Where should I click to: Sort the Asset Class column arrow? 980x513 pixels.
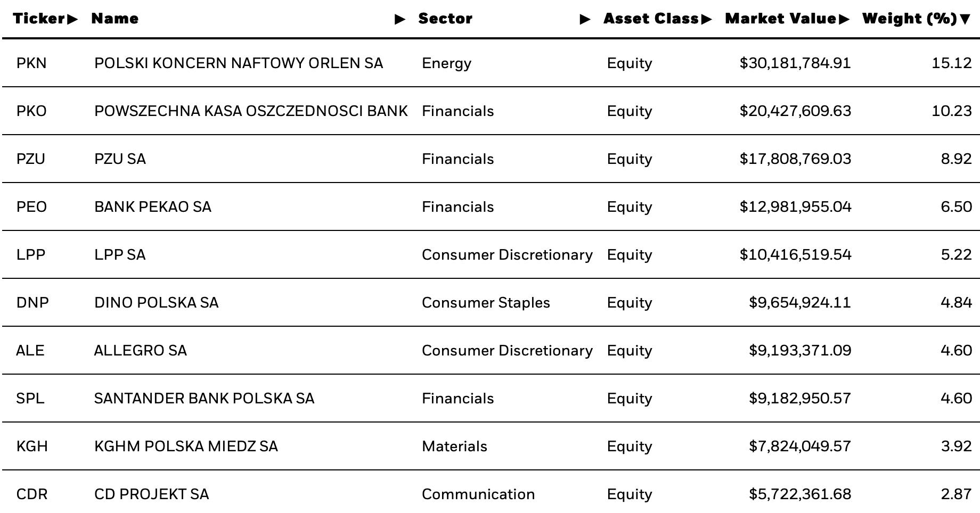tap(707, 19)
